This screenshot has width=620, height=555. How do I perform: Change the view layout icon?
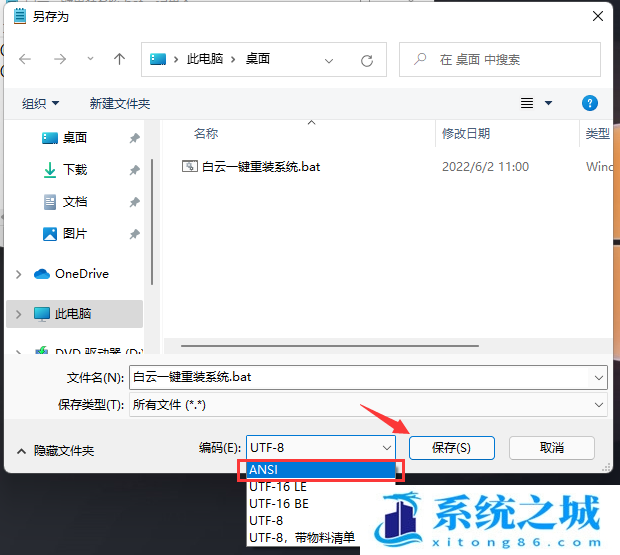tap(527, 103)
